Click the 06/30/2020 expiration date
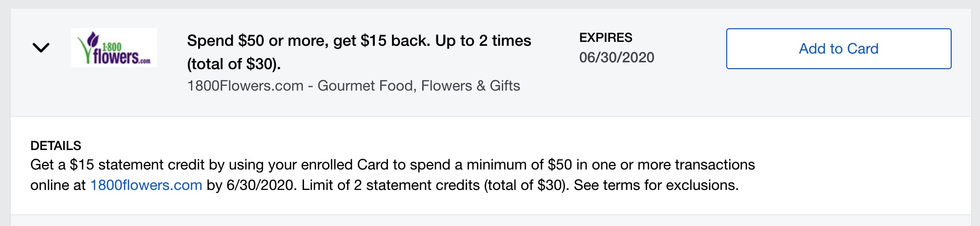Screen dimensions: 980x226 (616, 57)
